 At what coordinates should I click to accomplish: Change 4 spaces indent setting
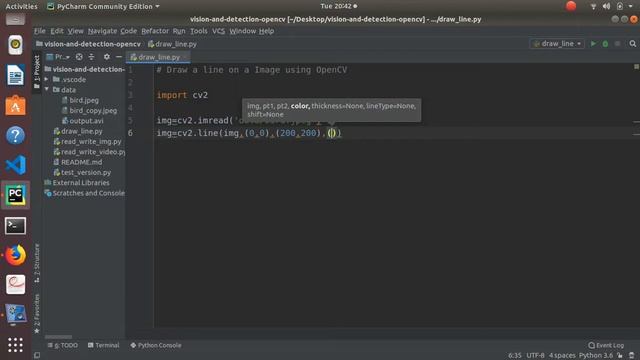point(562,356)
